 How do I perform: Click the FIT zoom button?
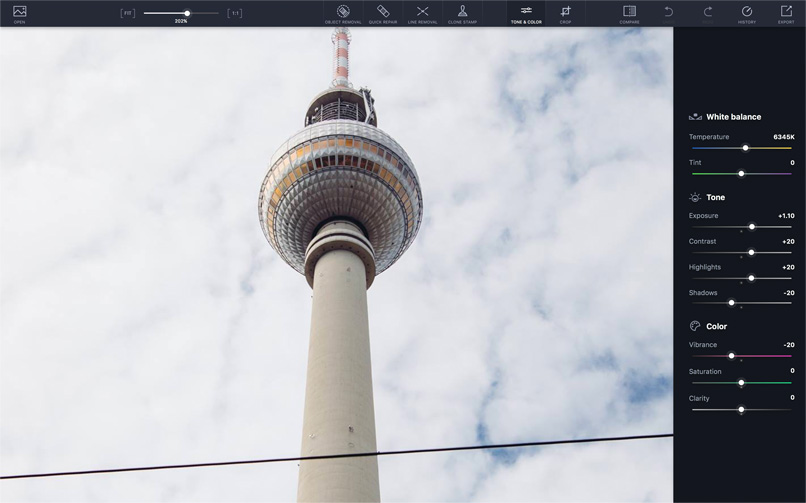[127, 13]
